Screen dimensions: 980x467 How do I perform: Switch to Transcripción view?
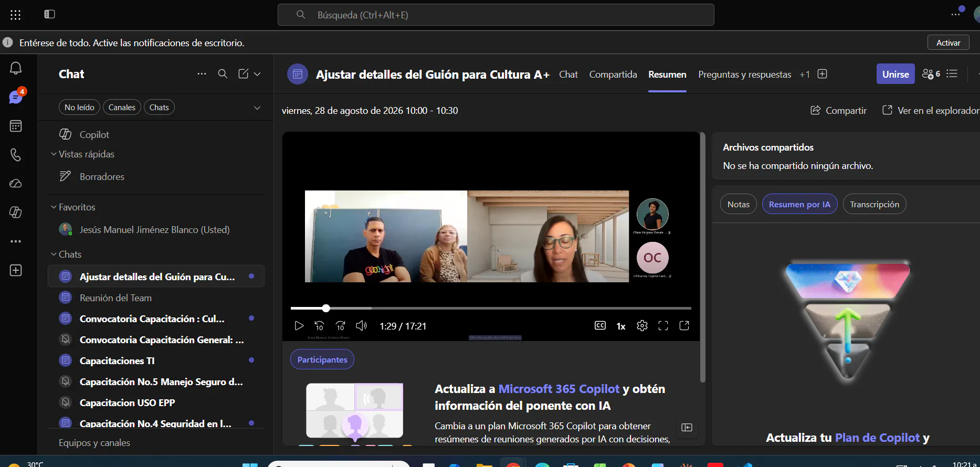point(874,204)
